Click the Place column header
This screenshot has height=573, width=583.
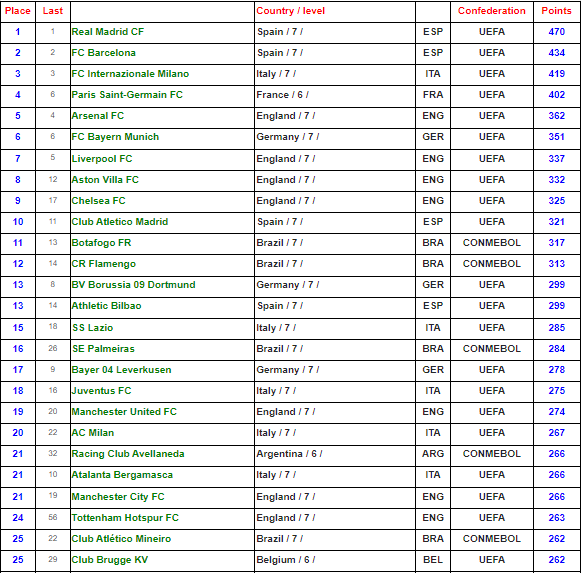tap(17, 11)
